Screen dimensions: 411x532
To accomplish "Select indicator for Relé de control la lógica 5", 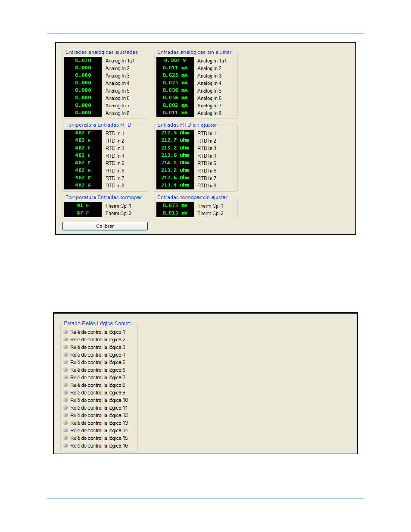I will tap(65, 362).
